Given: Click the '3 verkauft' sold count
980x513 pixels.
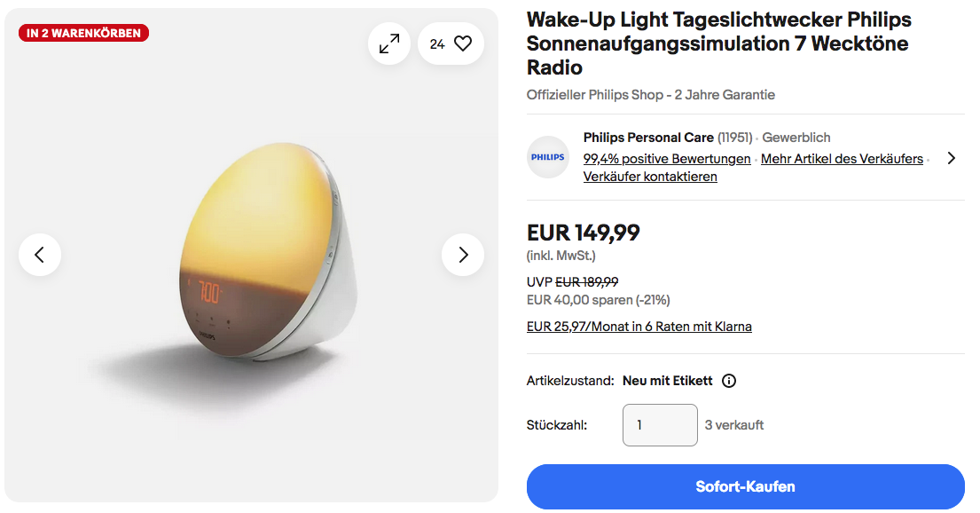Looking at the screenshot, I should (734, 425).
